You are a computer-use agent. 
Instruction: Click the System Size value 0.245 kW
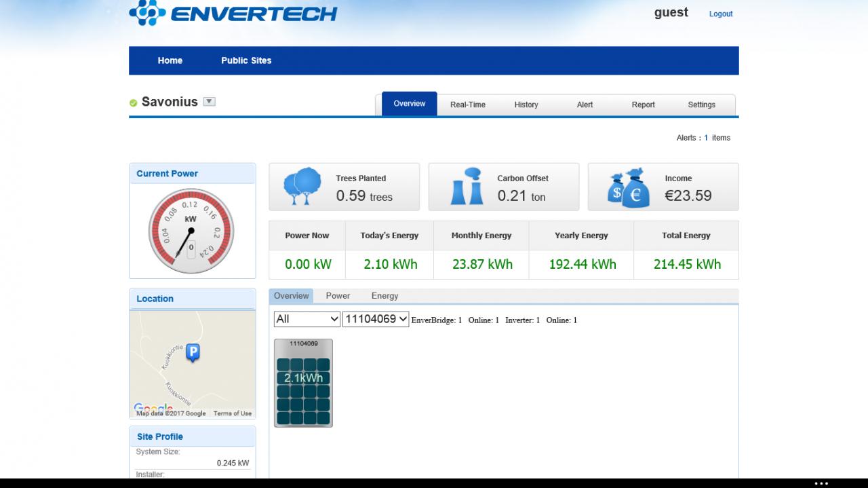tap(233, 463)
